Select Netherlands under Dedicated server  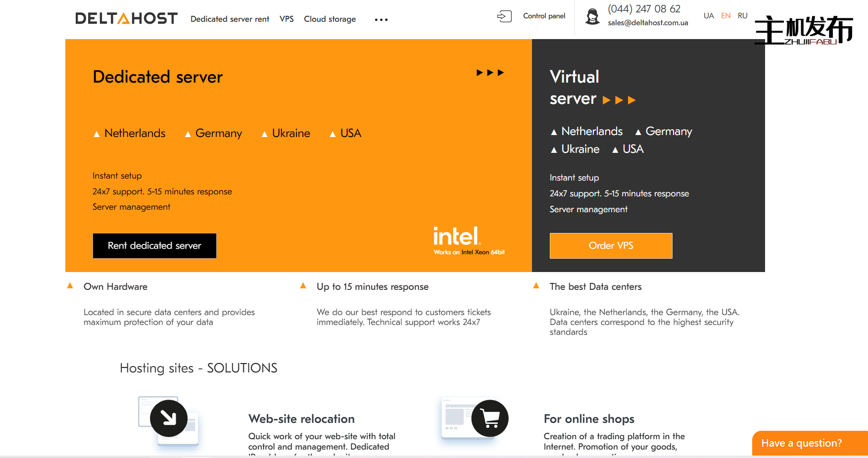pyautogui.click(x=135, y=134)
